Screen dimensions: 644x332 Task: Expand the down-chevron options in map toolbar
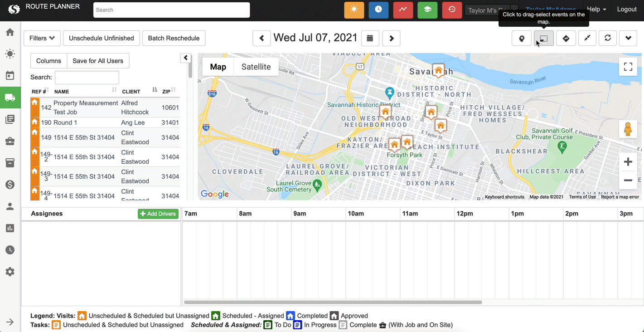click(x=628, y=39)
